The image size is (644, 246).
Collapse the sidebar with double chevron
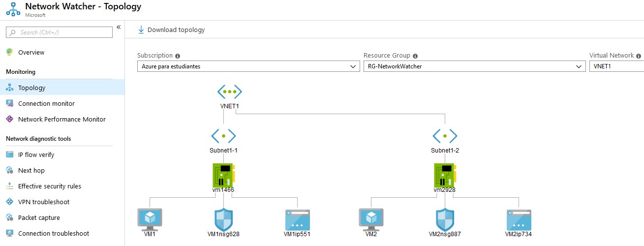click(x=119, y=27)
